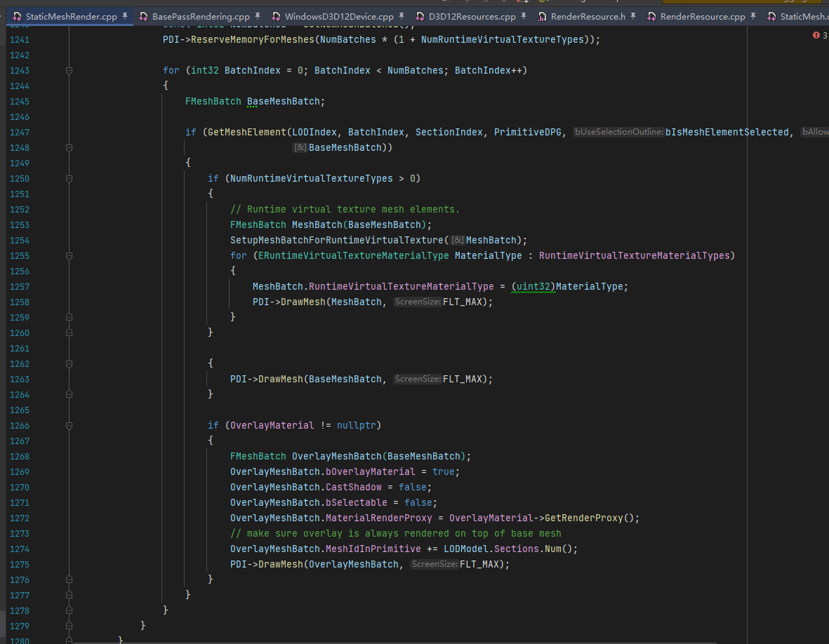This screenshot has width=829, height=644.
Task: Click NumRuntimeVirtualTextureTypes on line 1250
Action: tap(312, 179)
